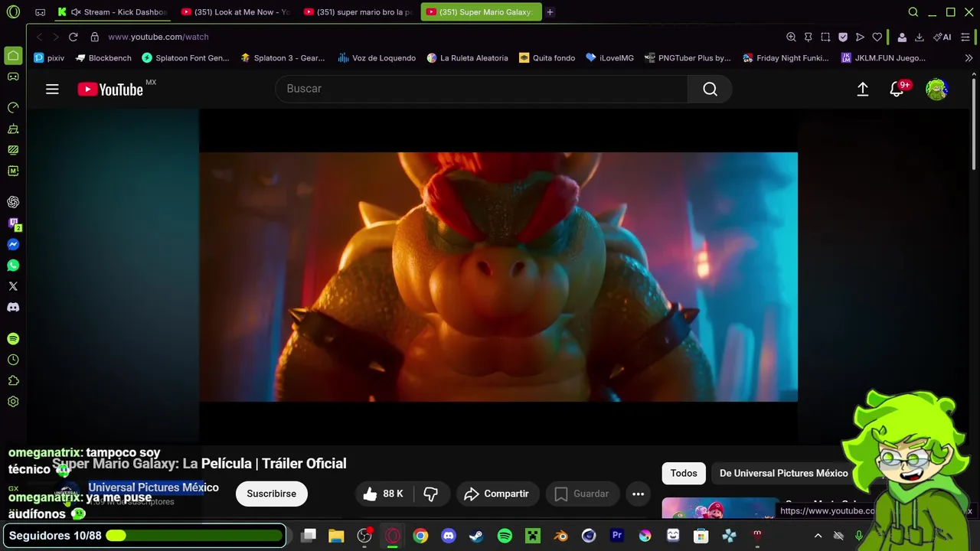Click the zoom magnifier icon in address bar
The image size is (980, 551).
791,37
